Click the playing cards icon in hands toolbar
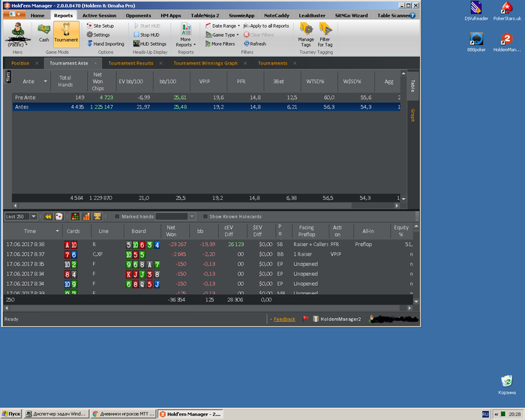The width and height of the screenshot is (525, 420). 59,217
